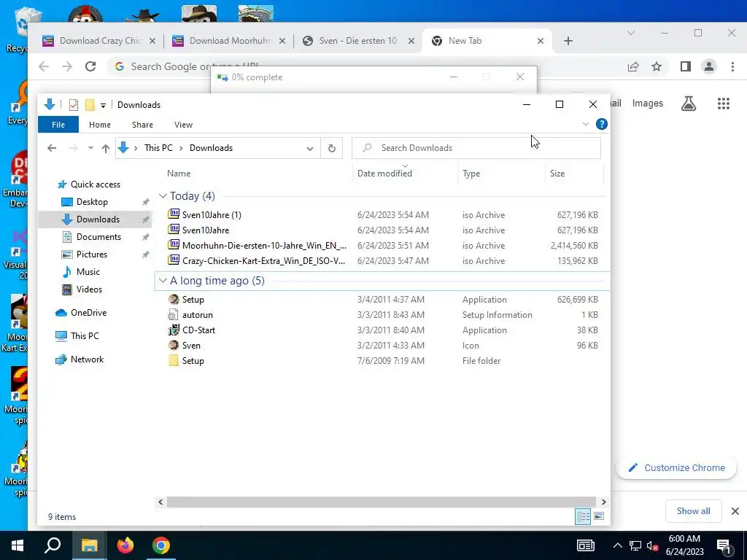Select the Sven10Jahre (1) iso file icon

tap(174, 214)
